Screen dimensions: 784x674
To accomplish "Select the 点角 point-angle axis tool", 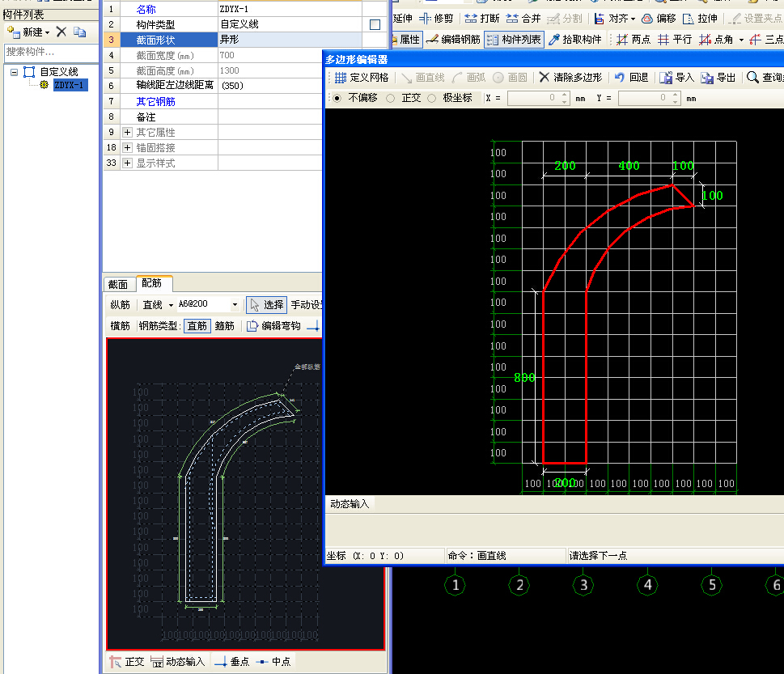I will [x=716, y=40].
